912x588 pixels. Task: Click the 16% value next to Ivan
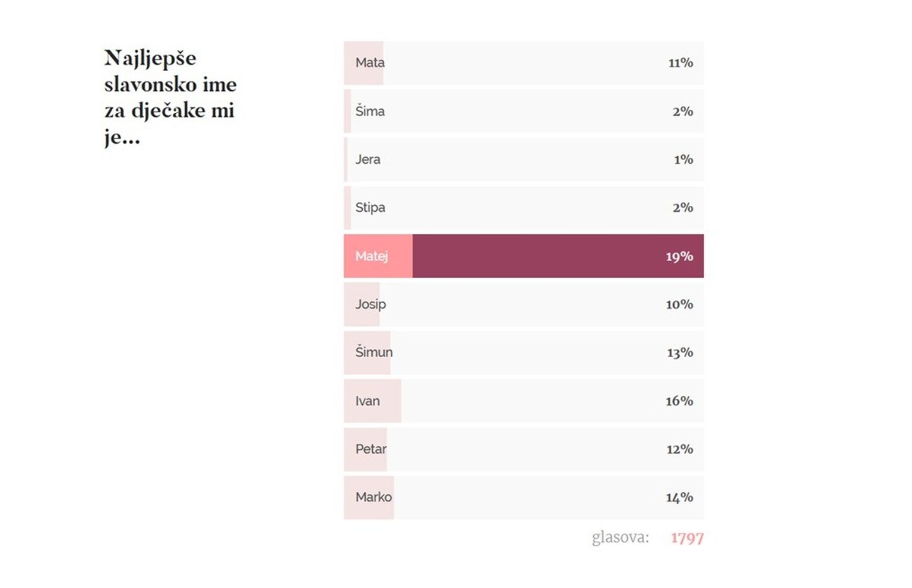(x=679, y=401)
